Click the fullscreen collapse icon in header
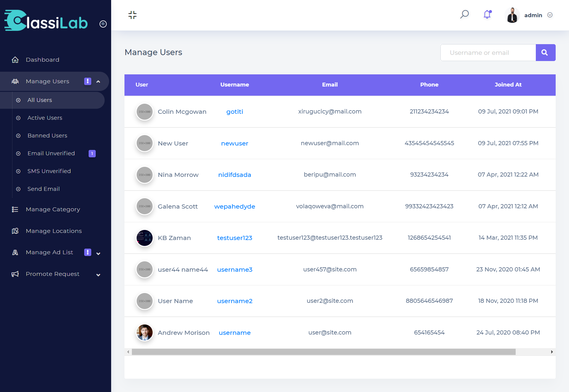Screen dimensions: 569x392 pyautogui.click(x=132, y=15)
